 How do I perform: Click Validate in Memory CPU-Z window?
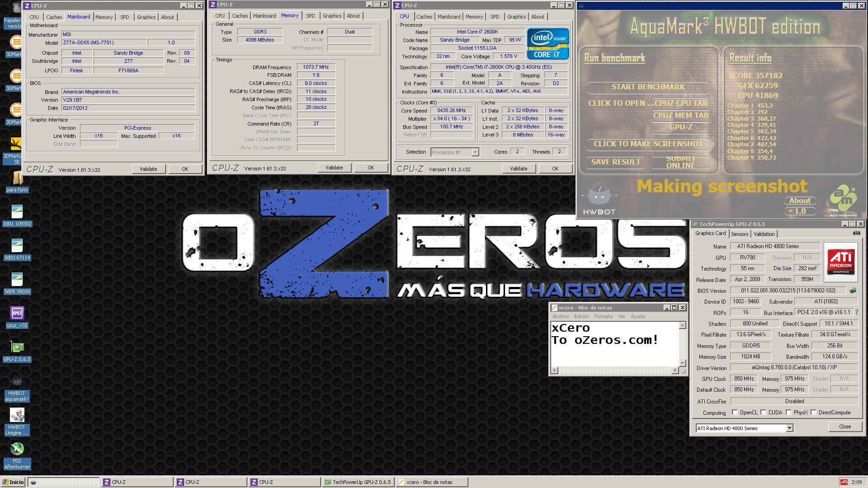click(334, 168)
